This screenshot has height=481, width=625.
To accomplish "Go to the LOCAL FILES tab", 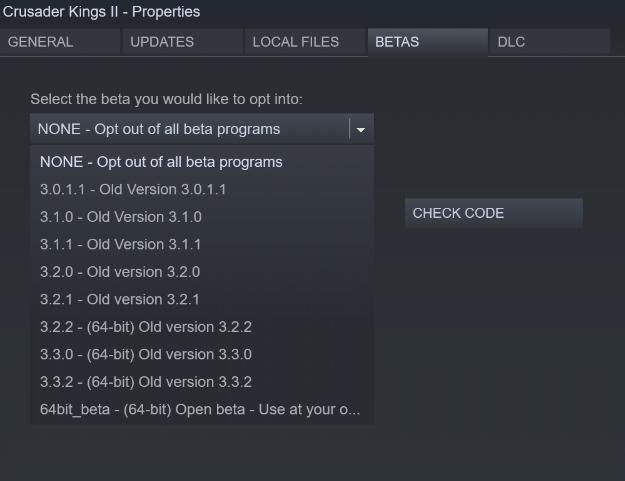I will (x=304, y=42).
